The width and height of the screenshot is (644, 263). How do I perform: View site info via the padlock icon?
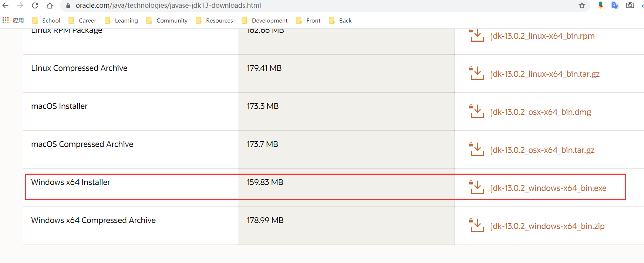point(68,6)
